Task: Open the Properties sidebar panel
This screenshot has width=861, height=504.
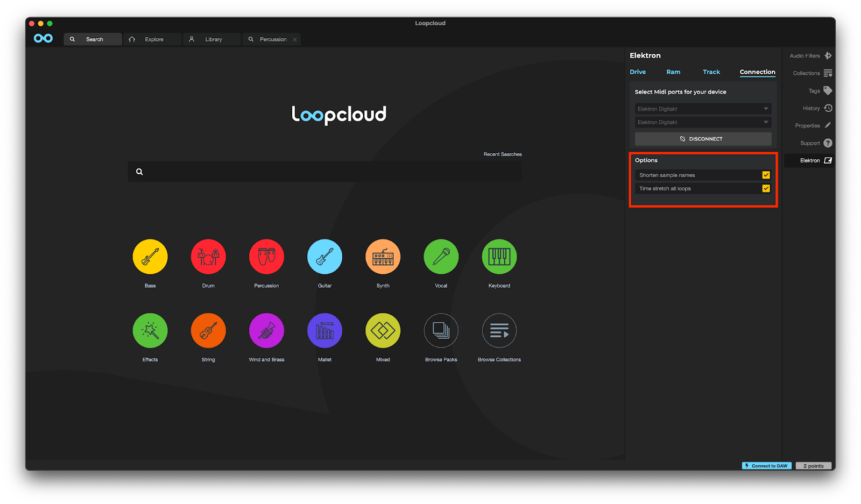Action: coord(814,126)
